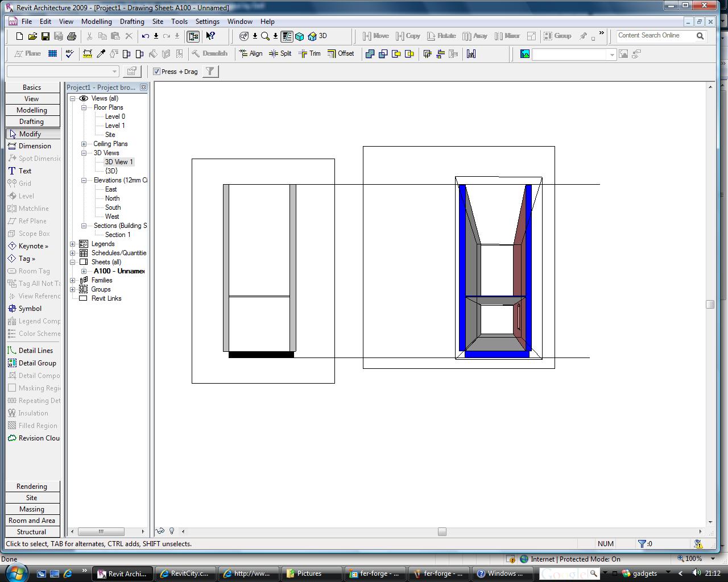The image size is (728, 582).
Task: Open the Drafting menu
Action: 132,22
